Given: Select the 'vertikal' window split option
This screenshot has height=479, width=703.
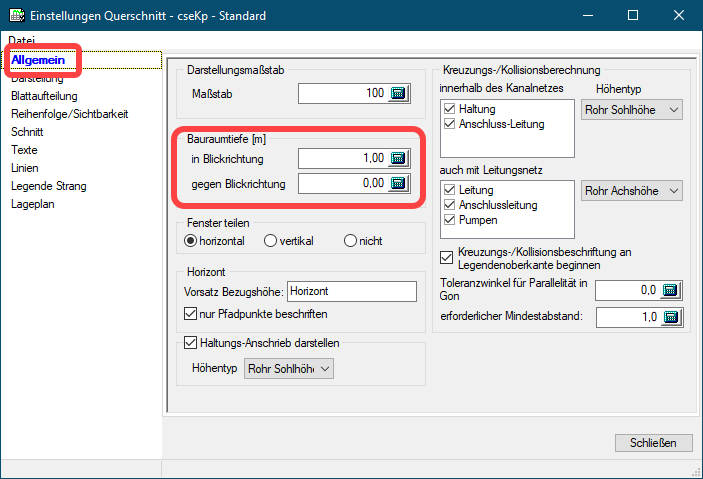Looking at the screenshot, I should pyautogui.click(x=270, y=241).
